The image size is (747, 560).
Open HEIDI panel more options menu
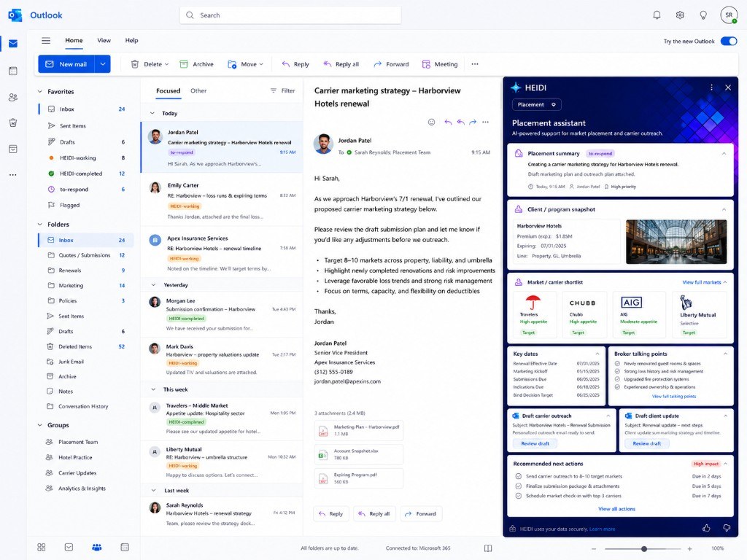(x=712, y=87)
